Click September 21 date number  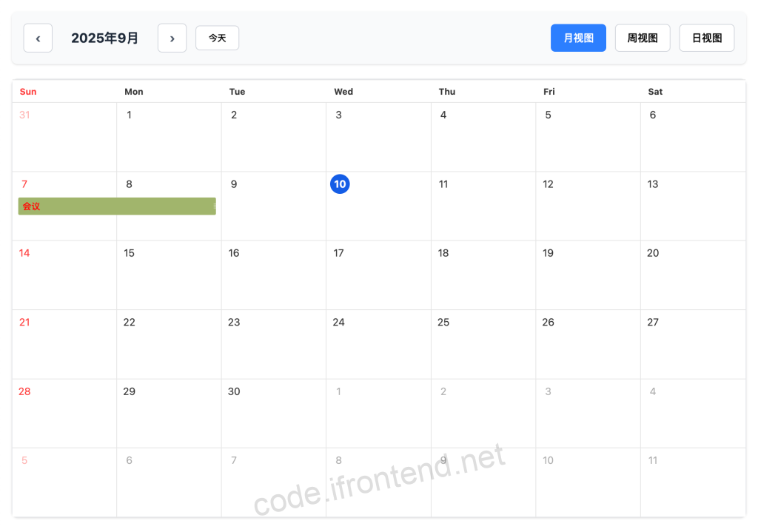tap(24, 322)
